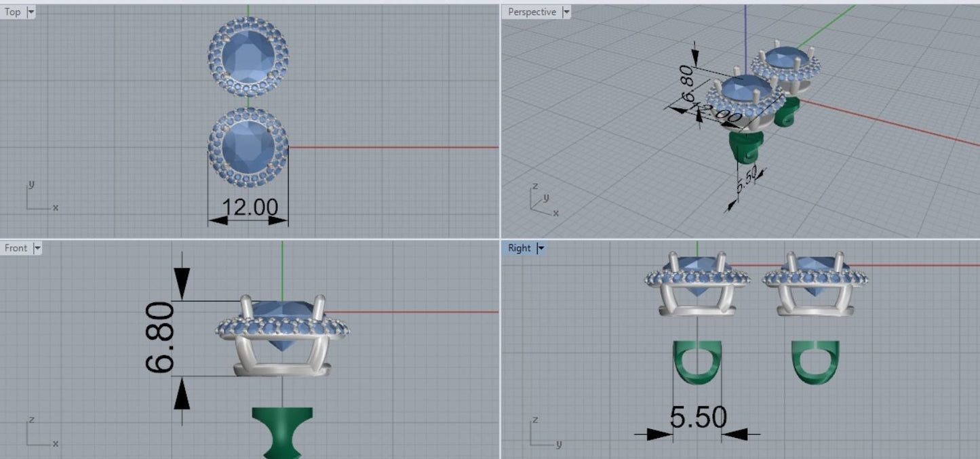Select the left green earring back in Right viewport
The image size is (980, 459).
coord(697,363)
